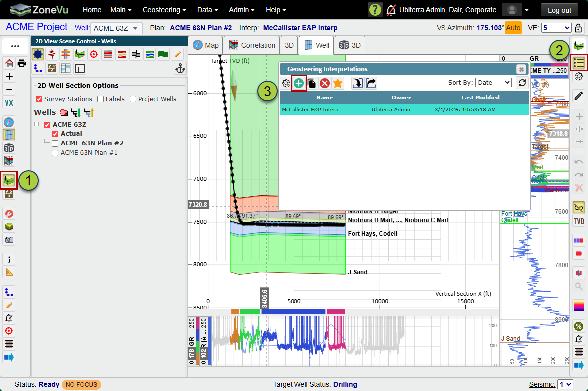The width and height of the screenshot is (588, 391).
Task: Click the muted notifications bell icon
Action: [391, 10]
